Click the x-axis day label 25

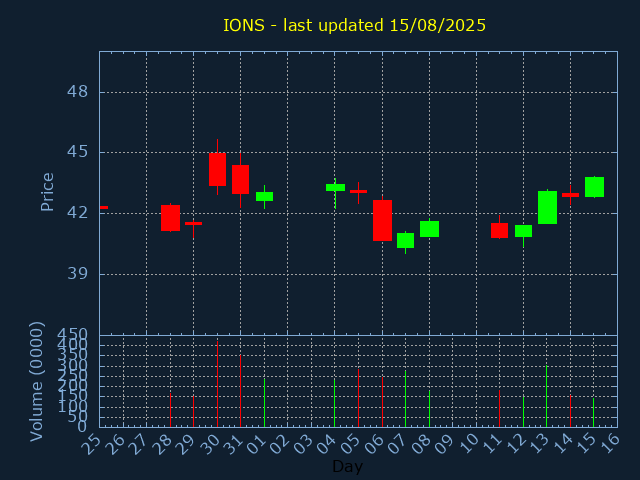pyautogui.click(x=91, y=444)
